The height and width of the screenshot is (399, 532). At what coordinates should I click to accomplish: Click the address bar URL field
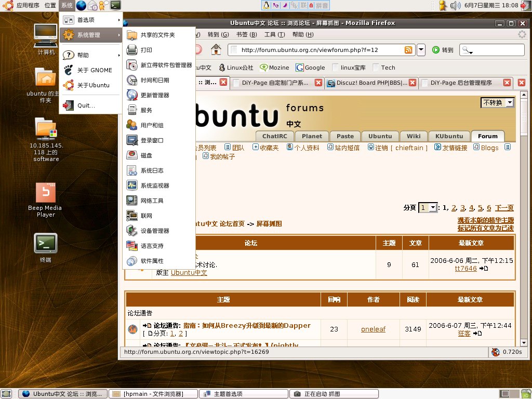coord(322,50)
